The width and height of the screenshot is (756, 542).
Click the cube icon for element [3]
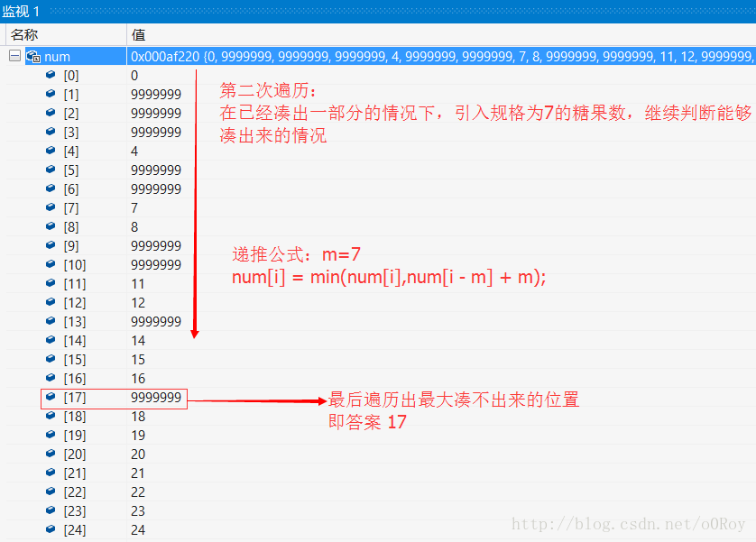pyautogui.click(x=51, y=132)
